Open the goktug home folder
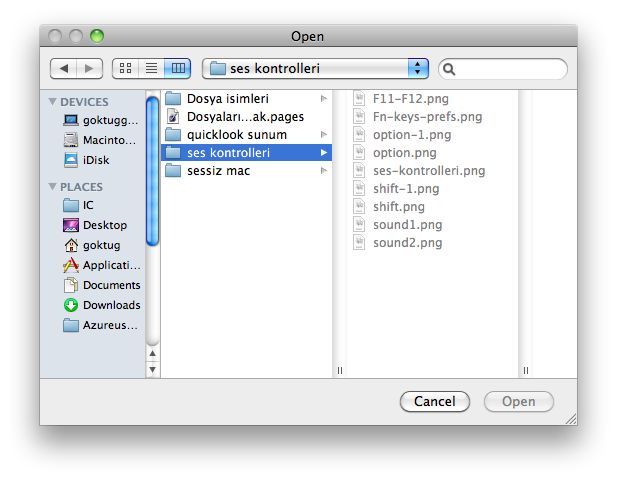The height and width of the screenshot is (480, 617). pos(100,245)
